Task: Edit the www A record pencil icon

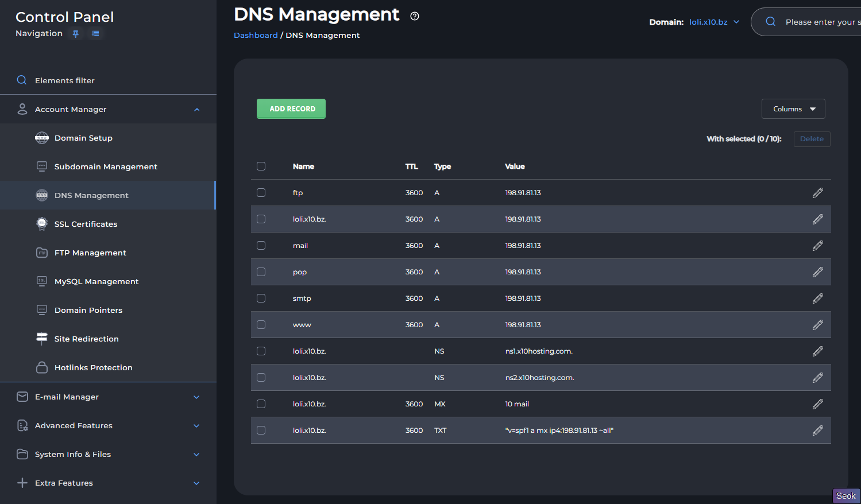Action: pyautogui.click(x=817, y=325)
